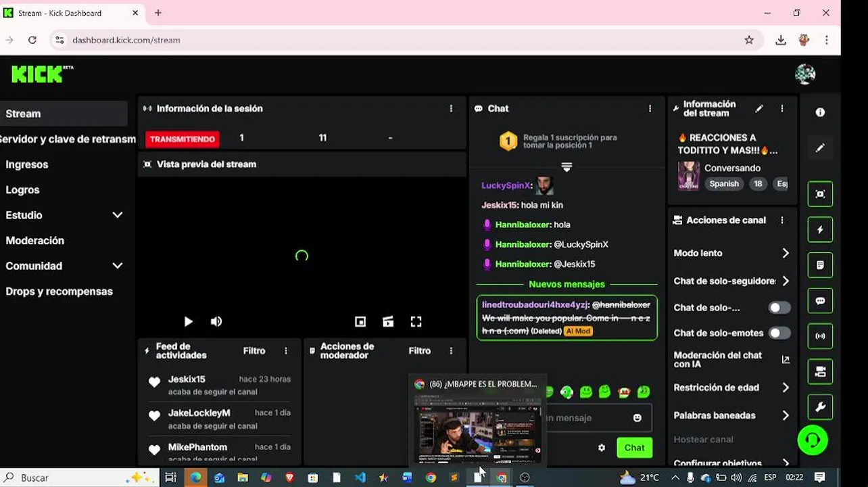Open Modo lento options arrow

click(786, 253)
